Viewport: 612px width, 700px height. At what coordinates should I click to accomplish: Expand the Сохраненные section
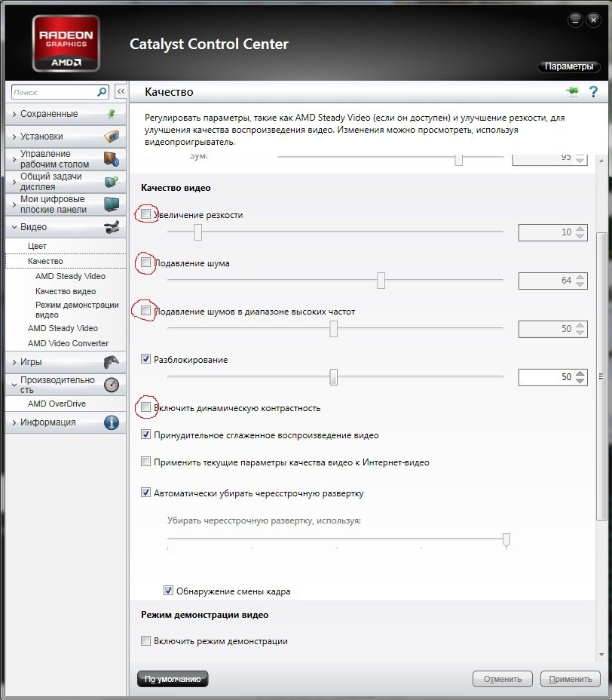(x=14, y=115)
